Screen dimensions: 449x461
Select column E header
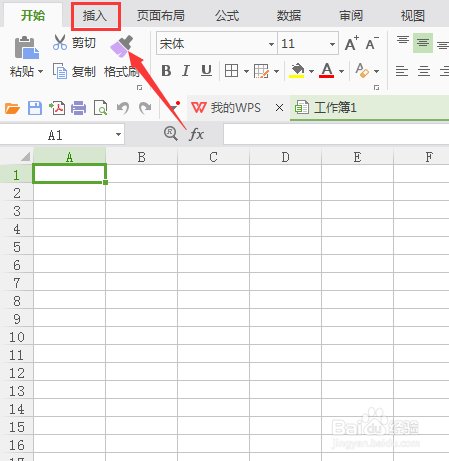click(357, 157)
